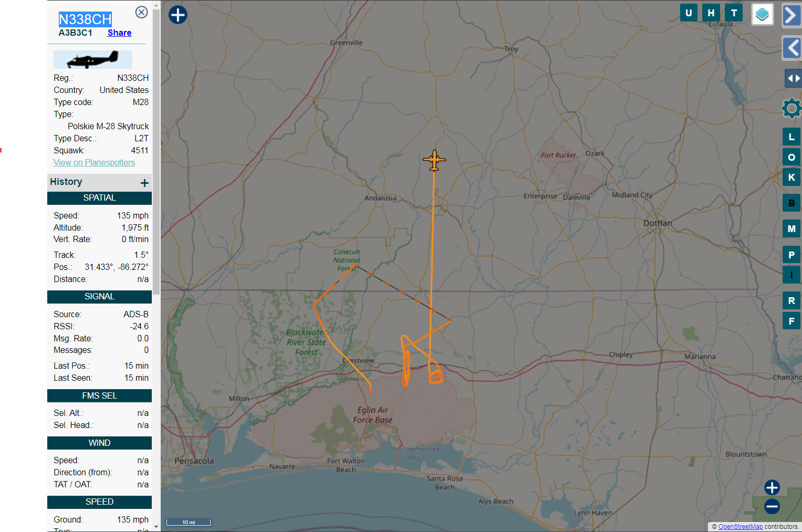Click the Type code value M28
802x532 pixels.
(141, 102)
